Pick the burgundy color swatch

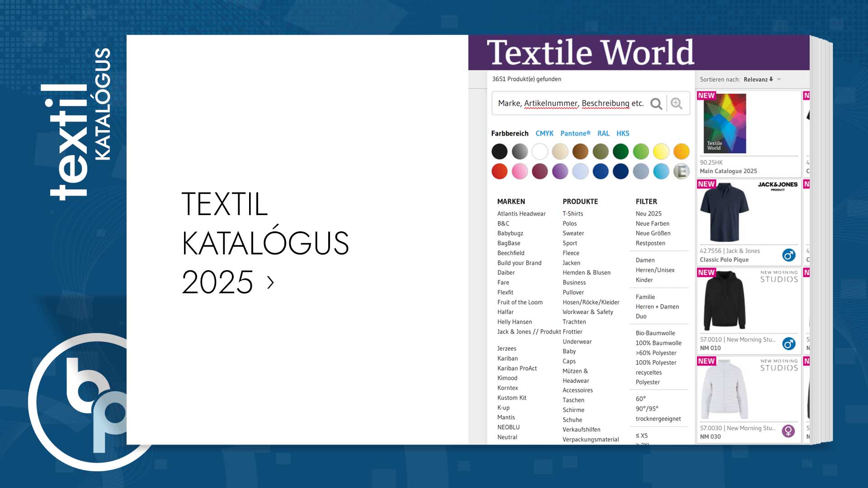click(x=540, y=171)
